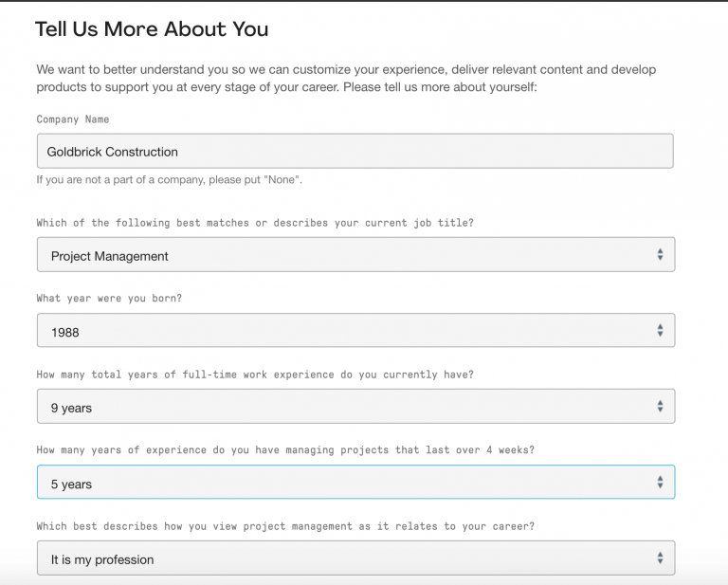Click the stepper arrows icon beside 1988

(x=660, y=331)
